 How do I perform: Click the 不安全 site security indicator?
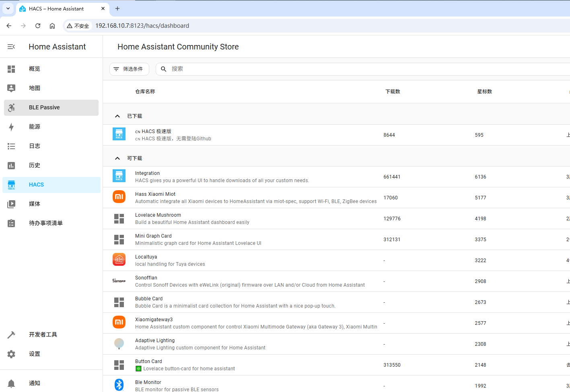[x=78, y=26]
